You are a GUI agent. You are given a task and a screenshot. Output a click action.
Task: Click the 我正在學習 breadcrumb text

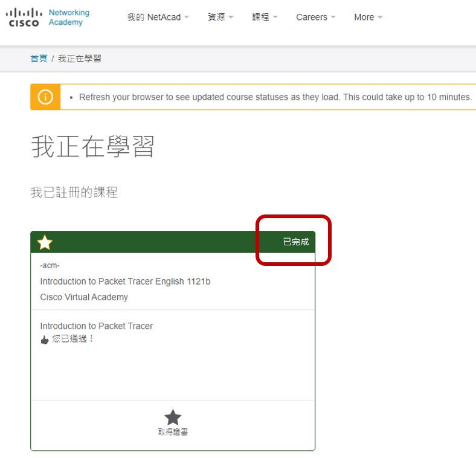pos(80,59)
